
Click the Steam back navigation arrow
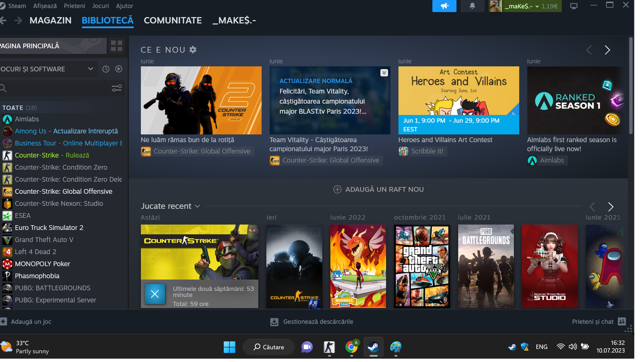click(3, 20)
